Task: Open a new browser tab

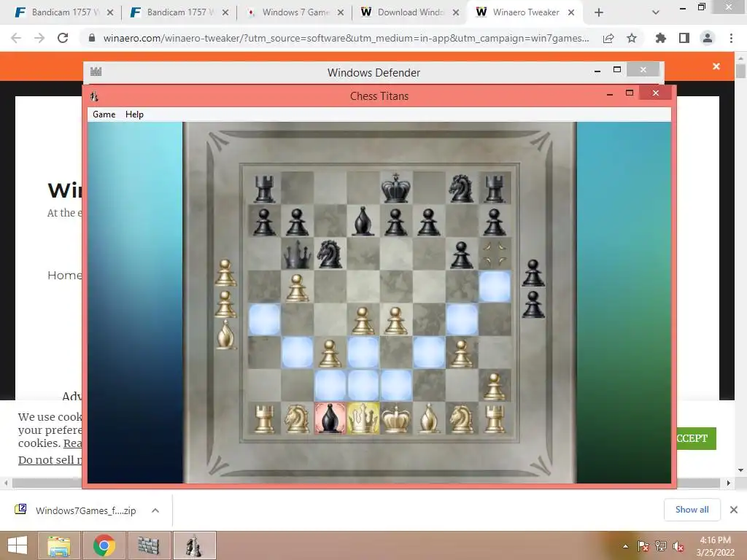Action: (x=599, y=13)
